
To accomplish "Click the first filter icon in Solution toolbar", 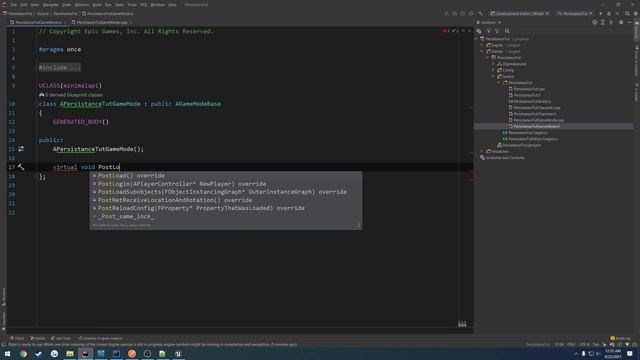I will tap(489, 31).
